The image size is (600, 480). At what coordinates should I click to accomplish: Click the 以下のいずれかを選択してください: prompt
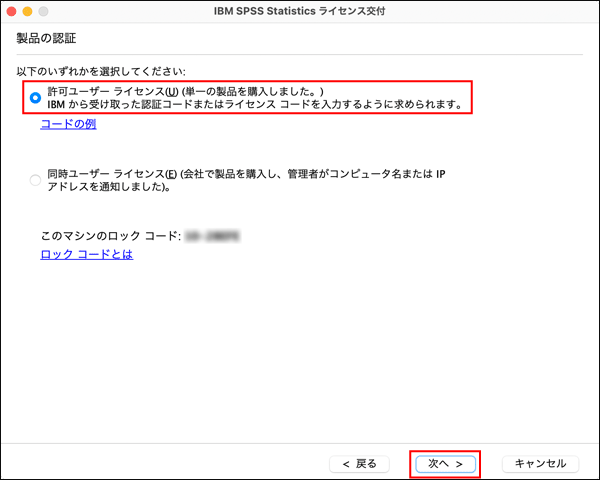click(x=101, y=72)
